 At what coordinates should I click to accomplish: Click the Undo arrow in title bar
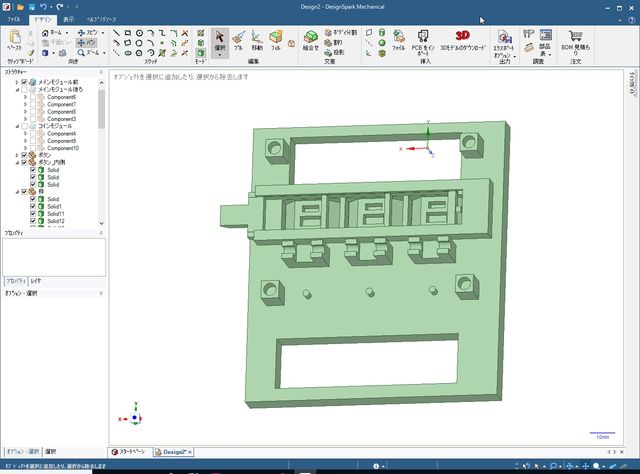click(43, 7)
